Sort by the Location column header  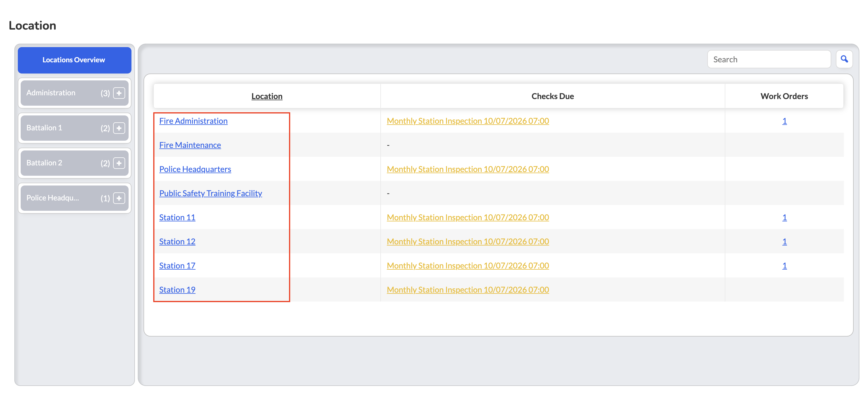267,96
